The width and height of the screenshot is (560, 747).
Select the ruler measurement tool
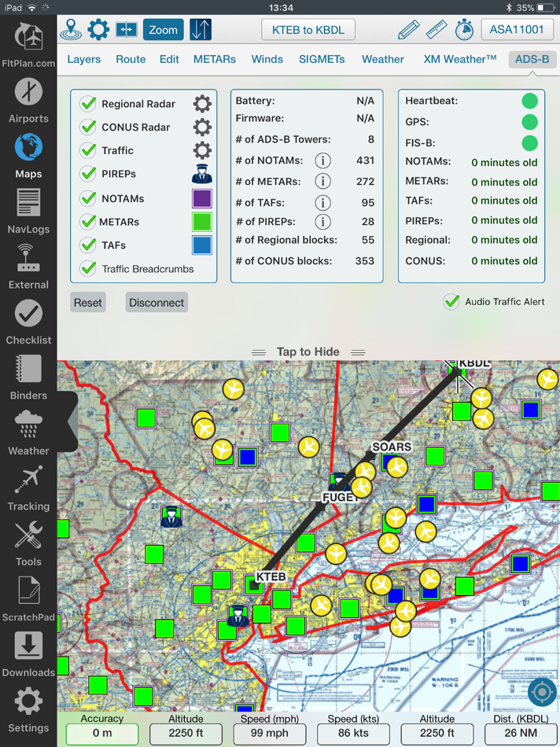(x=436, y=30)
